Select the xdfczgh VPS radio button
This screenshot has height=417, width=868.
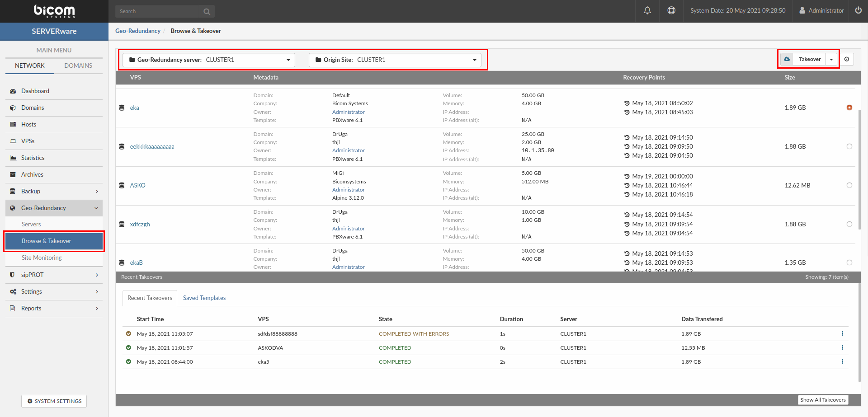[x=849, y=224]
